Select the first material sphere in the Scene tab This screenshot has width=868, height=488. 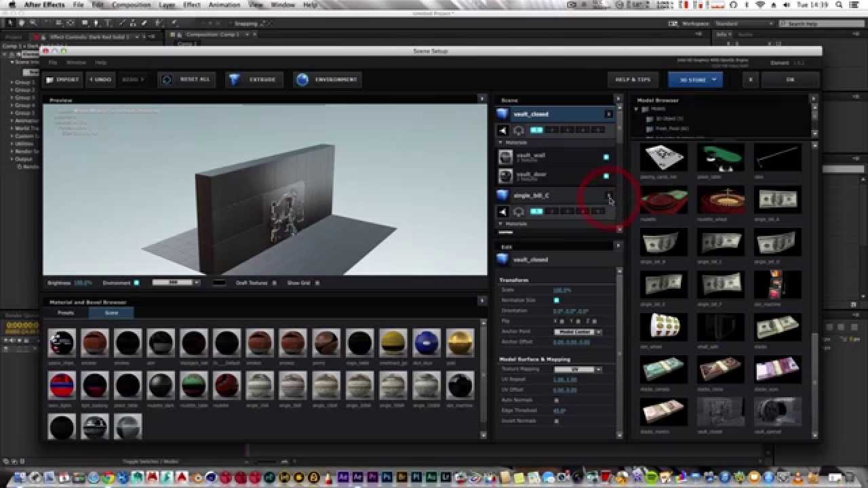click(x=62, y=343)
